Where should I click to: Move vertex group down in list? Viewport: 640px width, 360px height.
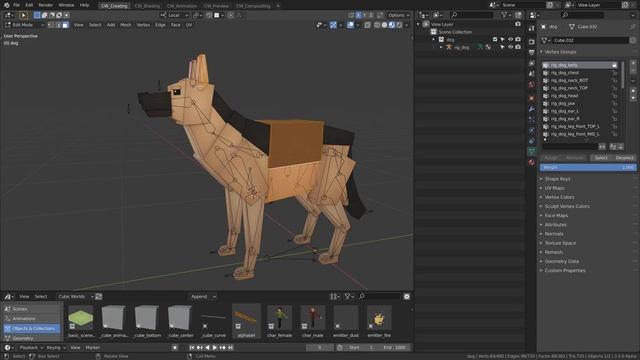633,98
